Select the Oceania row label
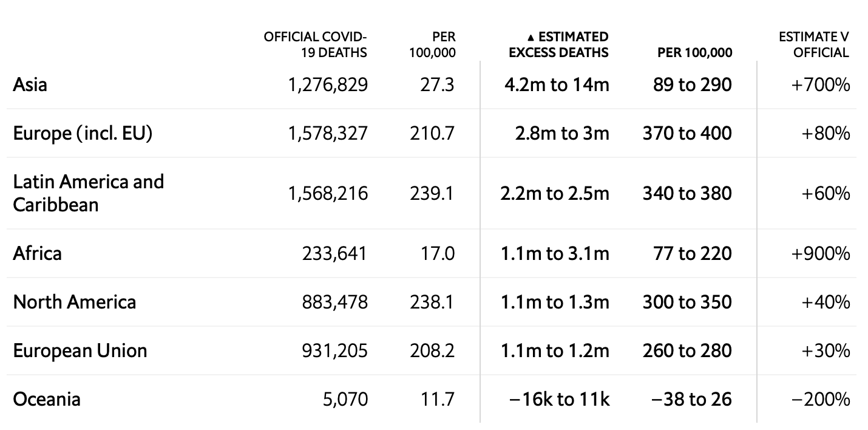Image resolution: width=868 pixels, height=430 pixels. point(47,399)
